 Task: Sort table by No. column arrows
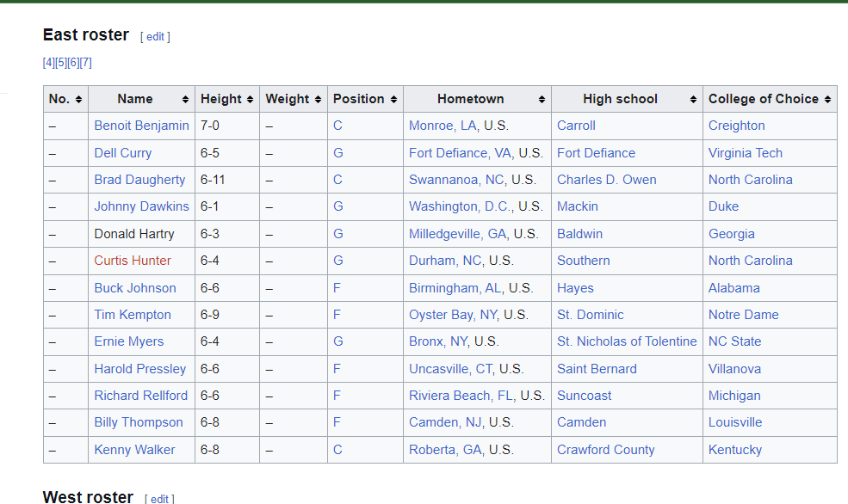tap(78, 100)
